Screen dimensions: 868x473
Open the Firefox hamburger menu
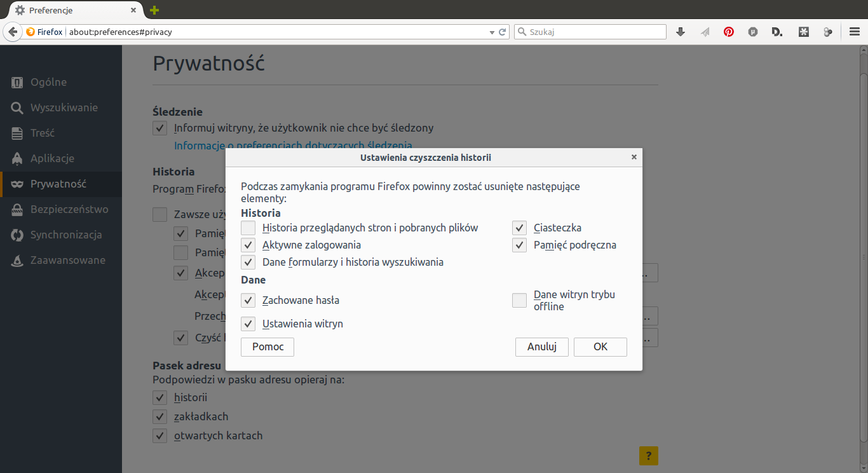pyautogui.click(x=855, y=32)
